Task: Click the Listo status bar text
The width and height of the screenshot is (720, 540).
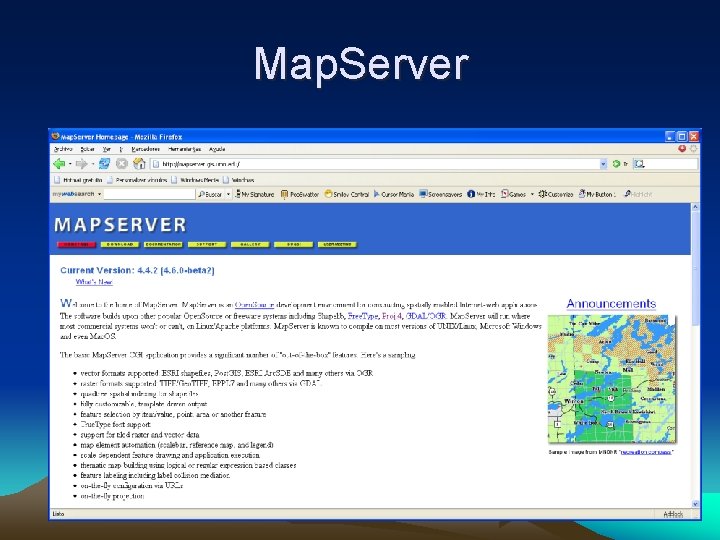Action: click(x=58, y=514)
